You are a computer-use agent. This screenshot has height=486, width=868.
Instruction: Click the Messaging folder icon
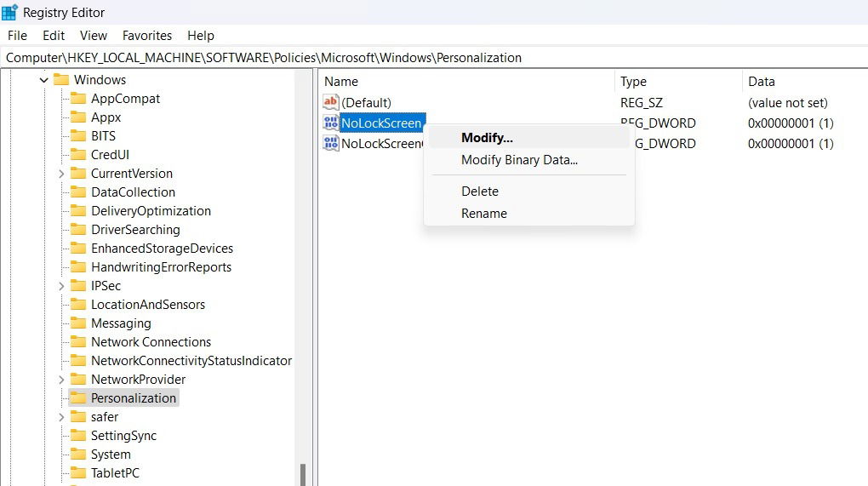tap(78, 323)
